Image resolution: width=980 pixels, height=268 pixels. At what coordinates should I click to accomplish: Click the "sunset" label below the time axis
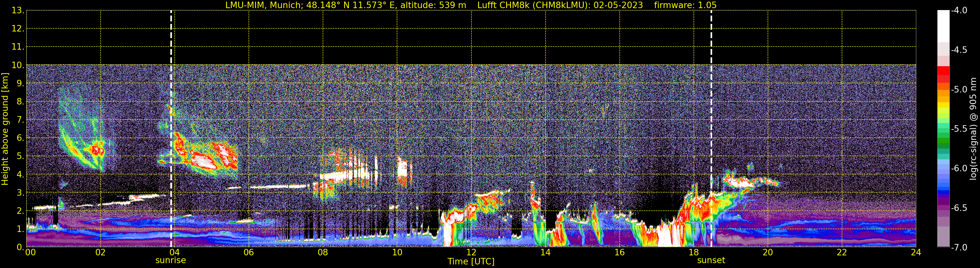pos(711,261)
